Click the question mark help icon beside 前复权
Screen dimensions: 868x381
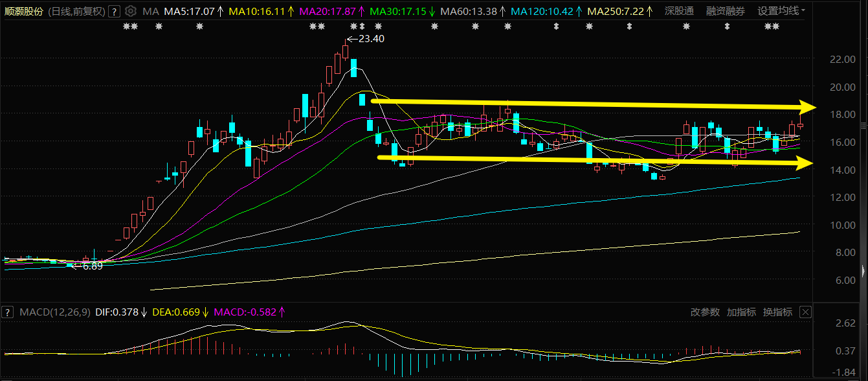click(x=114, y=11)
